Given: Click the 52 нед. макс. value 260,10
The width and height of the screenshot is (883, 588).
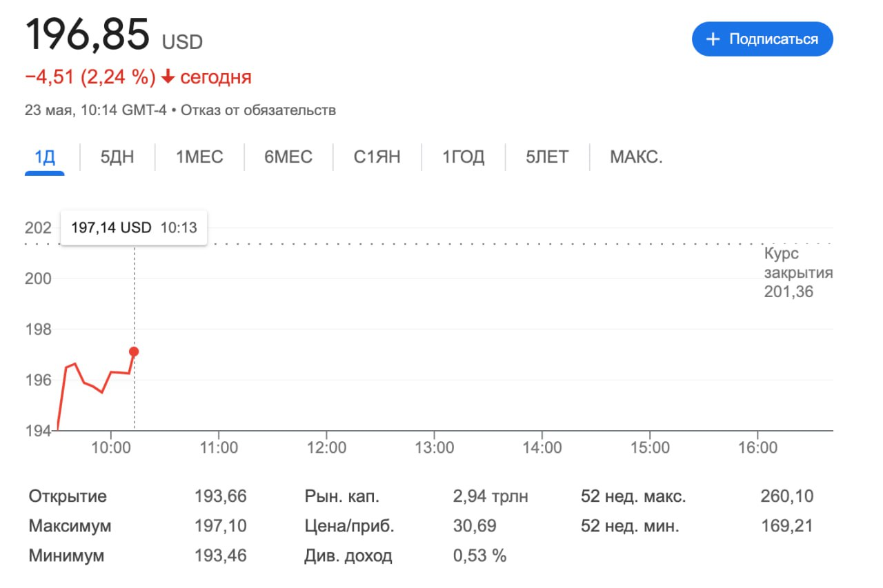Looking at the screenshot, I should point(786,496).
